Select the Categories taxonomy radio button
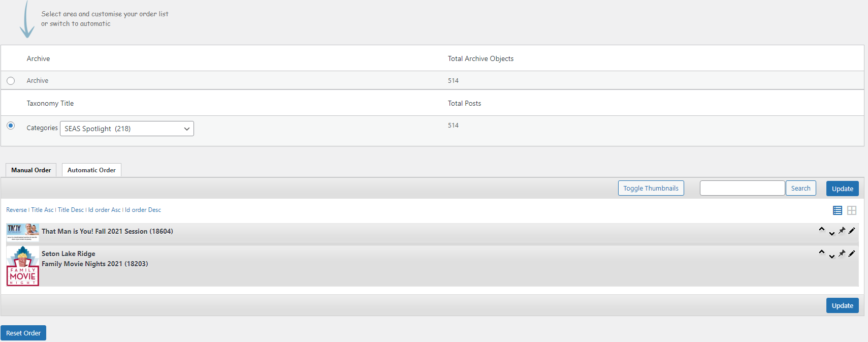The image size is (868, 342). [x=11, y=126]
